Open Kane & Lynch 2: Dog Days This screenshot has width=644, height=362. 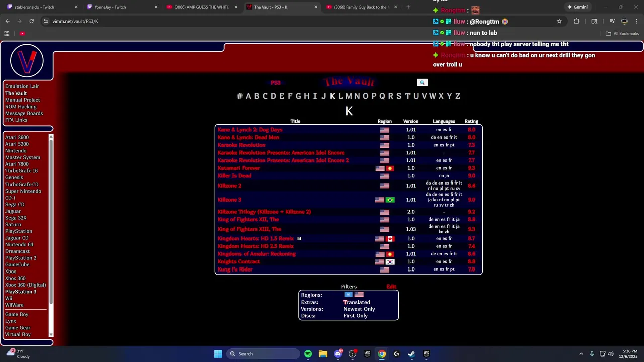(x=250, y=130)
